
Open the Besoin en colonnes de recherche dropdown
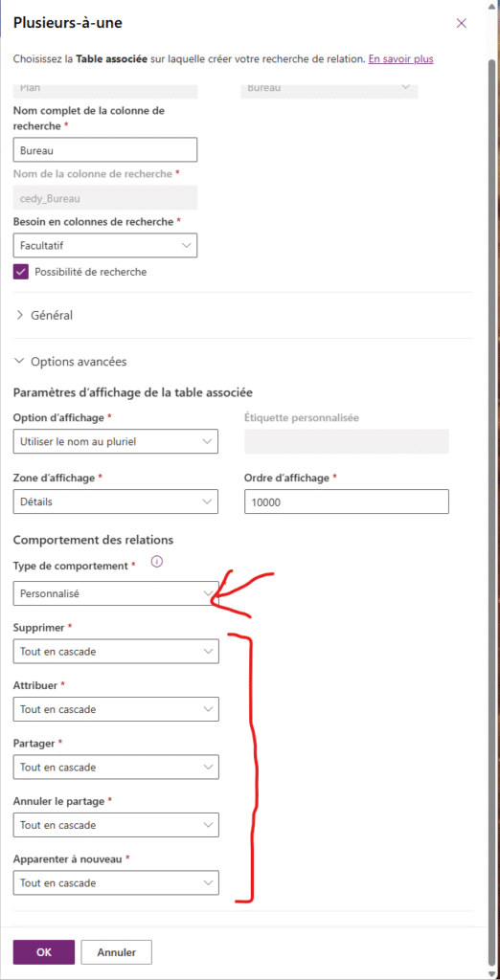[105, 246]
